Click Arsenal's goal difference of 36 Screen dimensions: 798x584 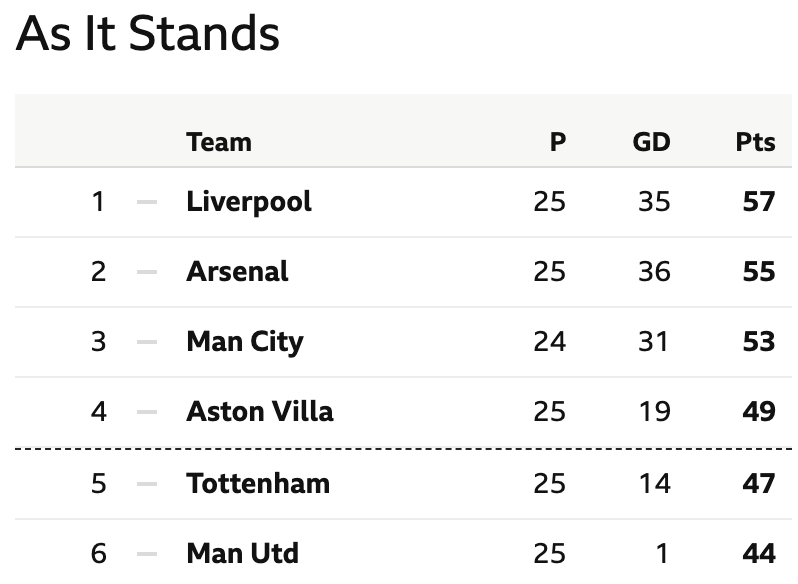(654, 272)
